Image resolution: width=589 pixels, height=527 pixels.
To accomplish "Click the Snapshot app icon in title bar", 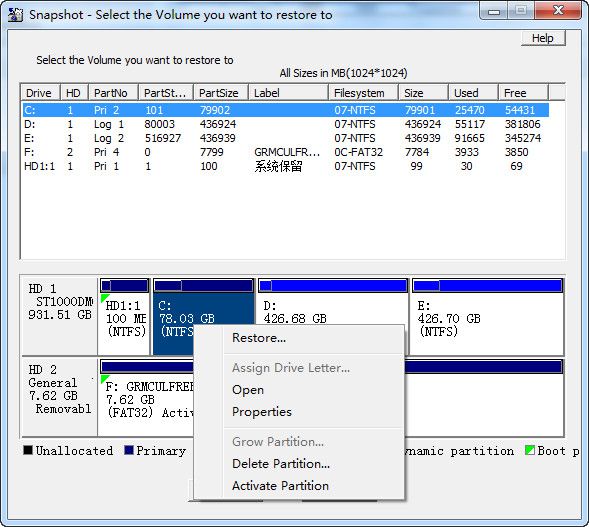I will click(x=15, y=15).
